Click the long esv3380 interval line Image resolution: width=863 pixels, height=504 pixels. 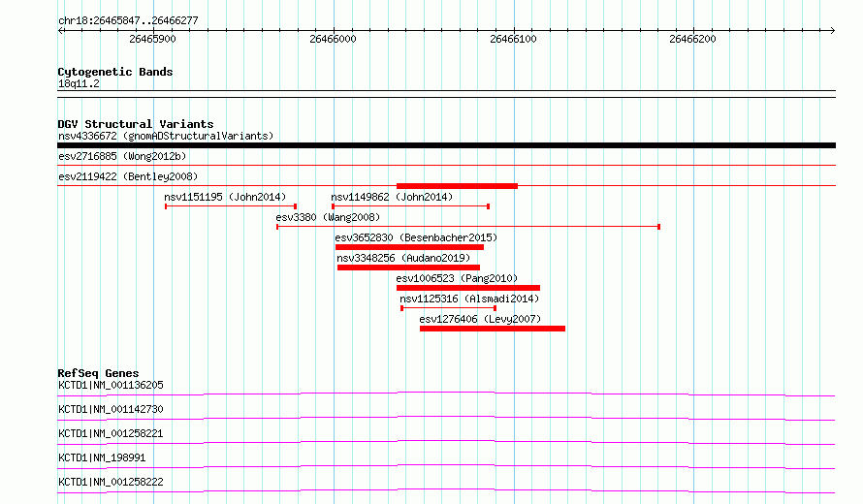point(468,227)
